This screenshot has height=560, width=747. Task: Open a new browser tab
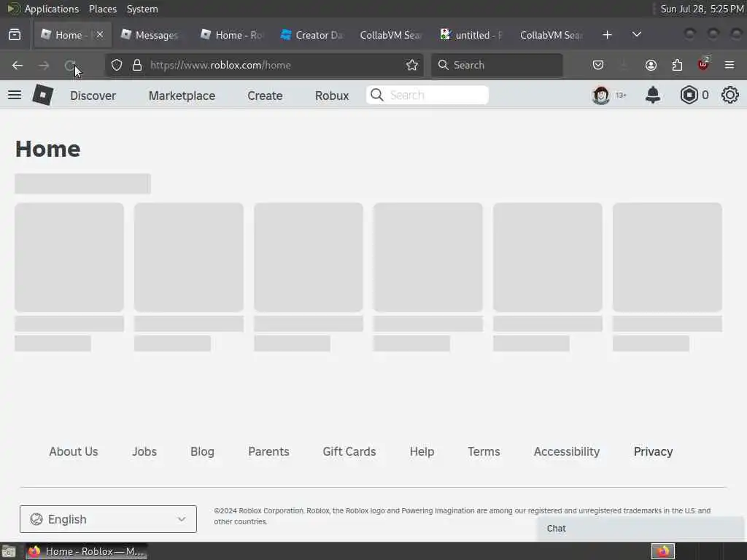607,35
